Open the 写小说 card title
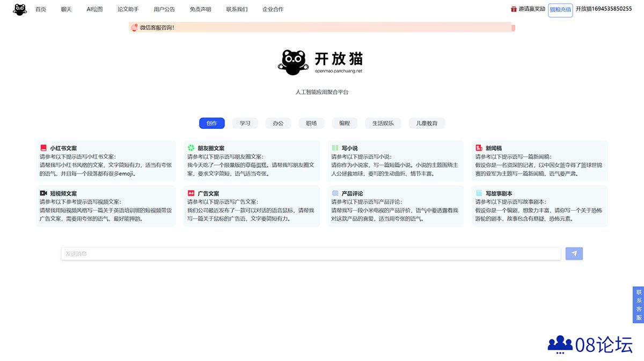 349,148
